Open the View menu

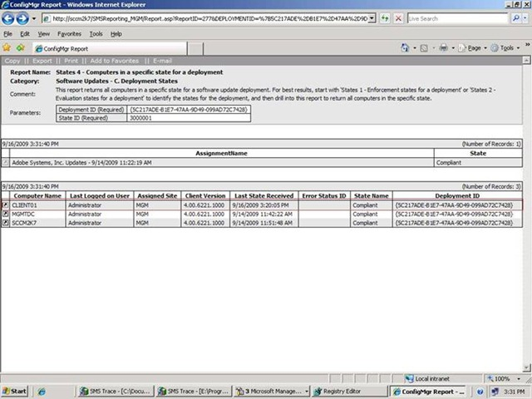coord(43,34)
